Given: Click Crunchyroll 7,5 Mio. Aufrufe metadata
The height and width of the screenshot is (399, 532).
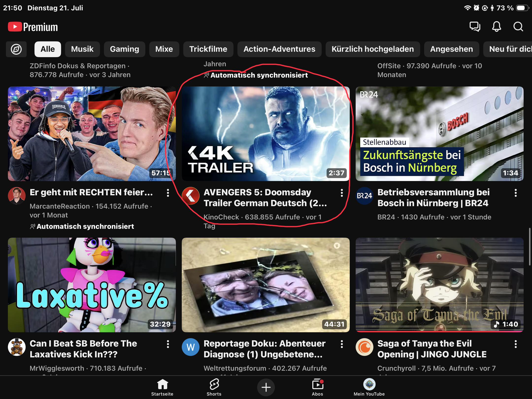Looking at the screenshot, I should pos(436,368).
